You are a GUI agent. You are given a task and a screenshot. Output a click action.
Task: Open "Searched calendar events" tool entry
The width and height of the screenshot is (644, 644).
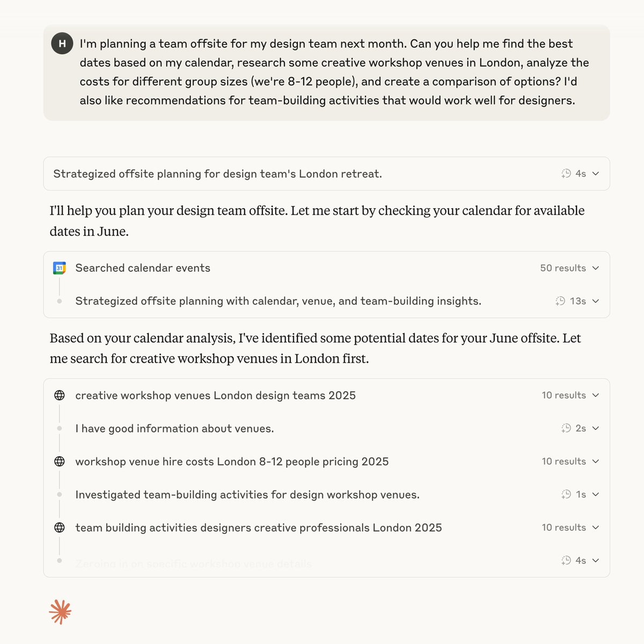[x=143, y=268]
